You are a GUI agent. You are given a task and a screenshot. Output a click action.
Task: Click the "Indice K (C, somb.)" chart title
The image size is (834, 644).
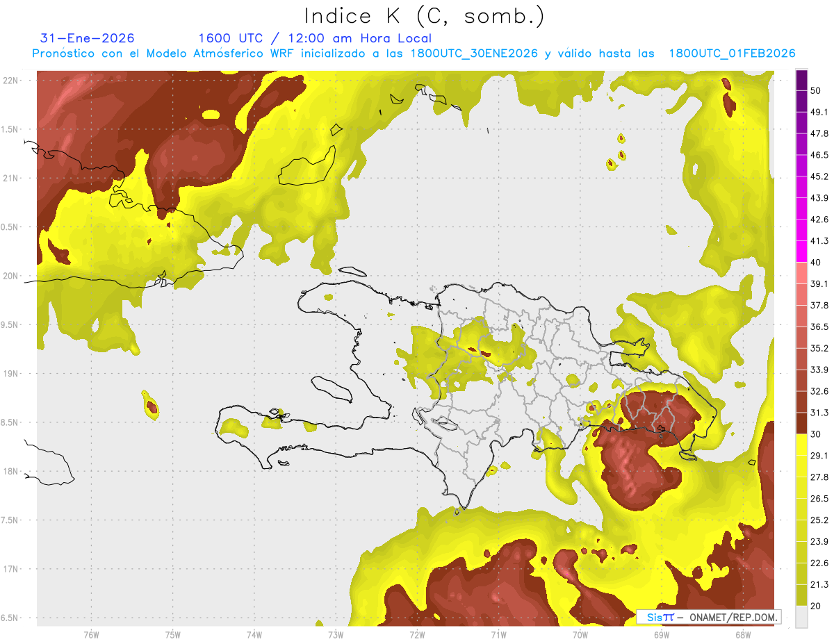(x=425, y=16)
